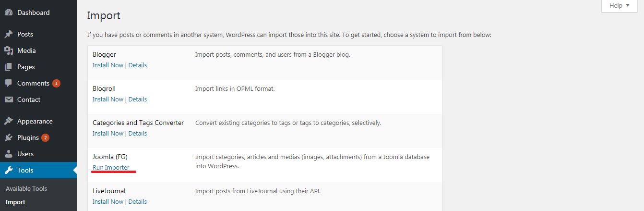The height and width of the screenshot is (211, 644).
Task: Open the Available Tools submenu item
Action: 26,188
